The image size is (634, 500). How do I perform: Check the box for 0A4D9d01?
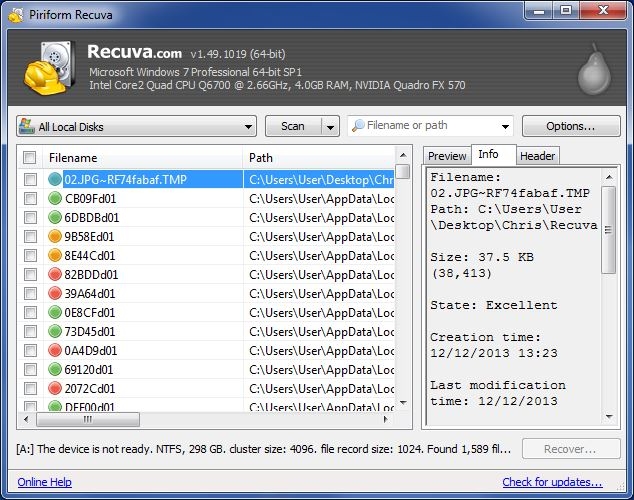pos(30,350)
